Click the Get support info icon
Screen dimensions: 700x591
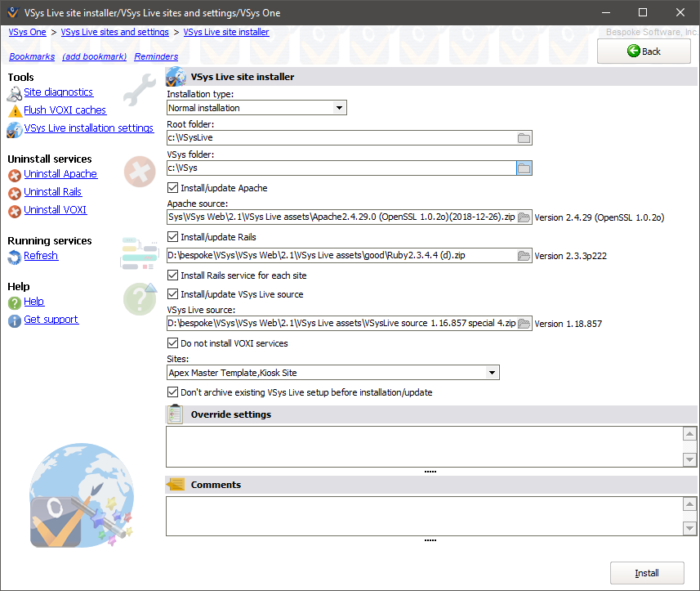[x=15, y=320]
